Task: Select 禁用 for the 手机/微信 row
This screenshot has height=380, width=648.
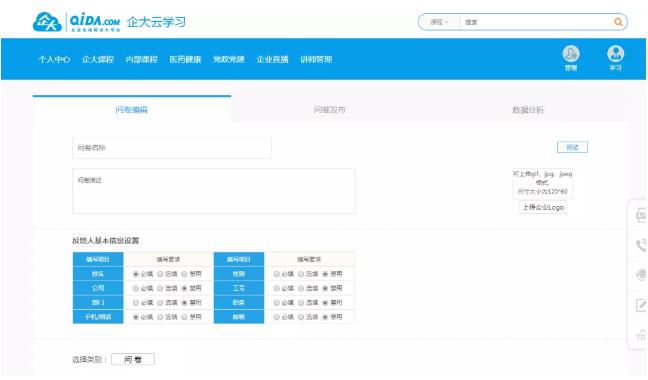Action: pos(184,317)
